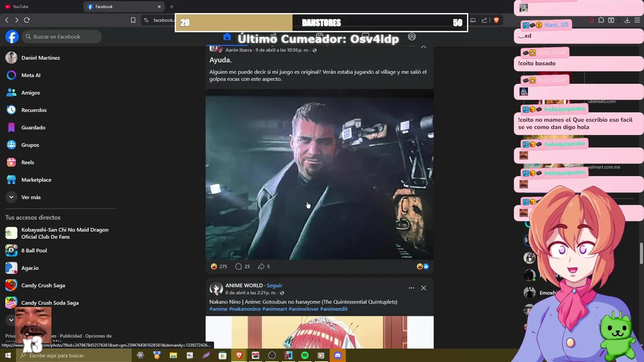
Task: Go forward in browser history
Action: 17,20
